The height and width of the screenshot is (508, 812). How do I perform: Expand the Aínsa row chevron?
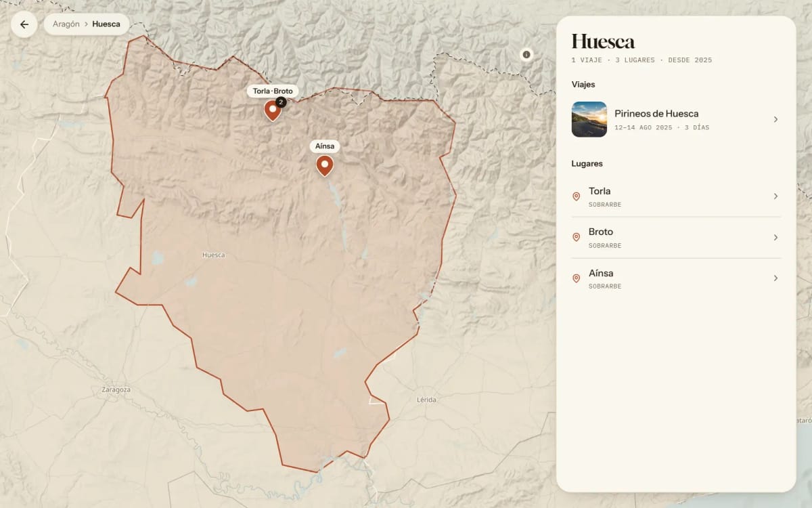coord(775,278)
